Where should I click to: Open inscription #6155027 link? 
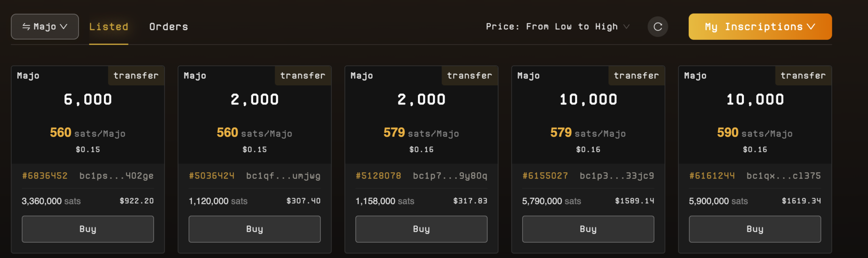tap(545, 176)
